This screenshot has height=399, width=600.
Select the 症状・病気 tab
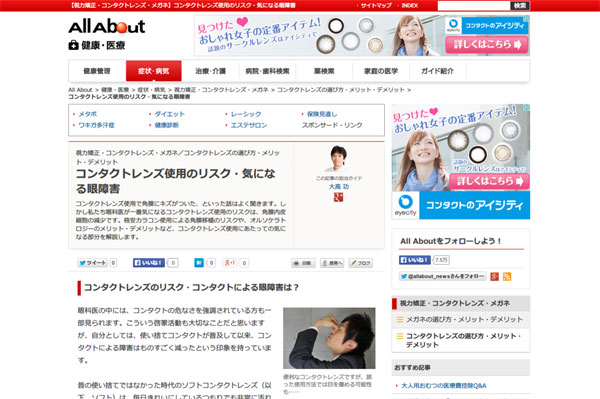tap(153, 71)
